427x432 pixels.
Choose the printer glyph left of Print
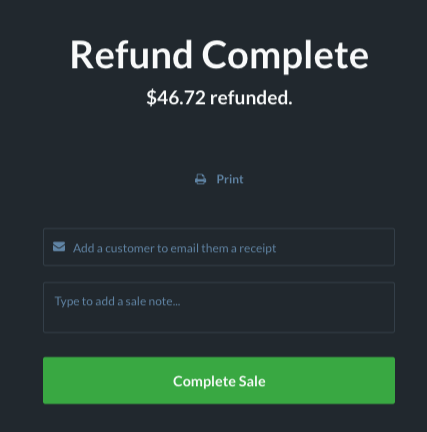point(200,179)
